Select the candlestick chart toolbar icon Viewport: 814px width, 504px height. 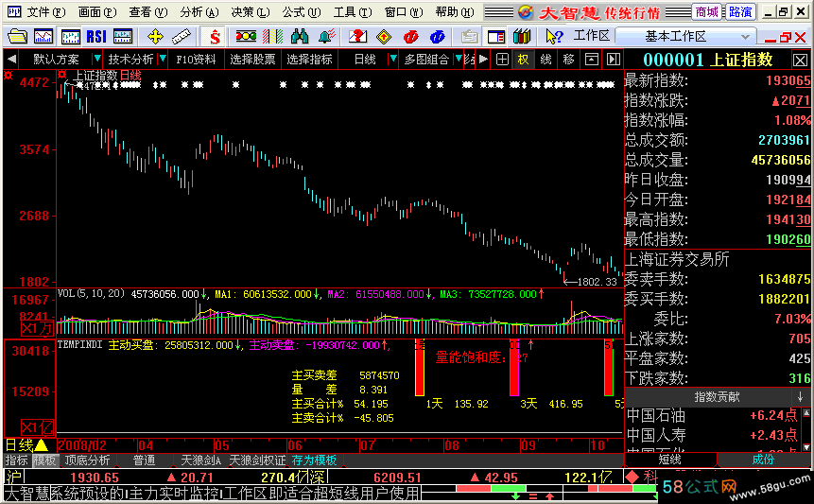coord(70,36)
